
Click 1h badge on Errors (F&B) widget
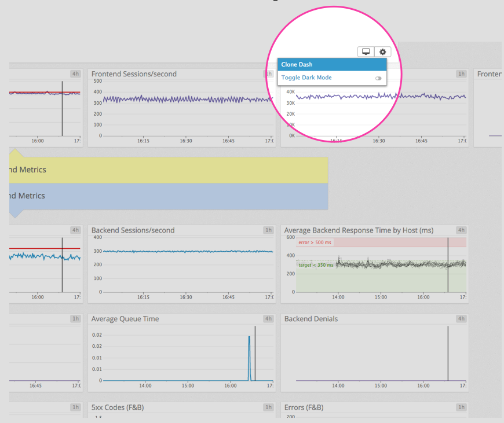[461, 407]
